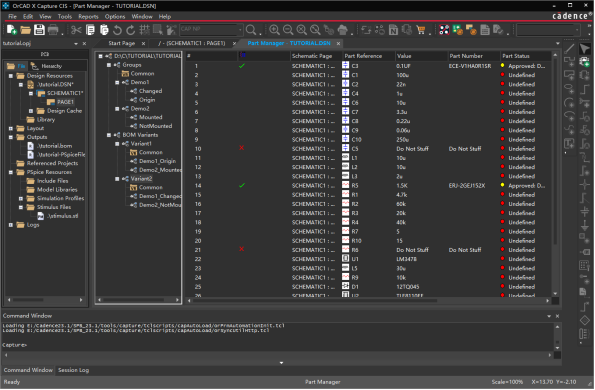Image resolution: width=595 pixels, height=390 pixels.
Task: Expand the Layout folder node
Action: (11, 128)
